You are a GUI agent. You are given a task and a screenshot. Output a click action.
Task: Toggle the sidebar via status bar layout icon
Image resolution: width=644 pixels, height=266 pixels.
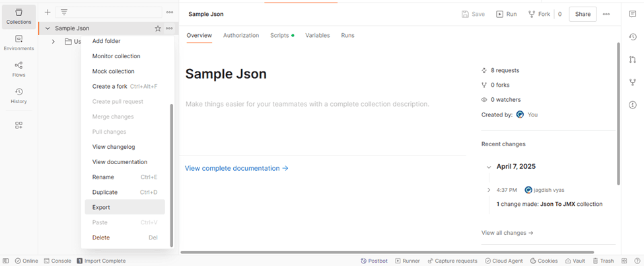pos(6,261)
